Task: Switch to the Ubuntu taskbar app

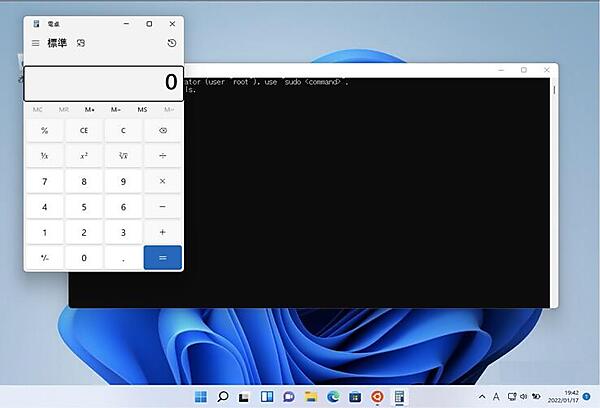Action: (377, 397)
